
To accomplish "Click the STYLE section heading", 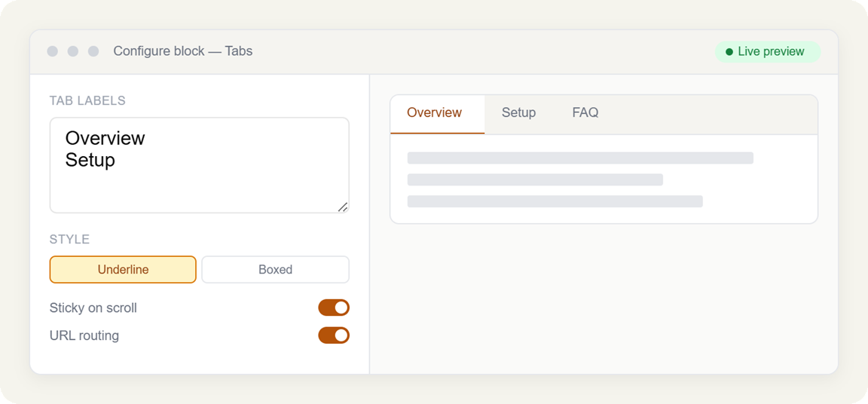I will 70,240.
